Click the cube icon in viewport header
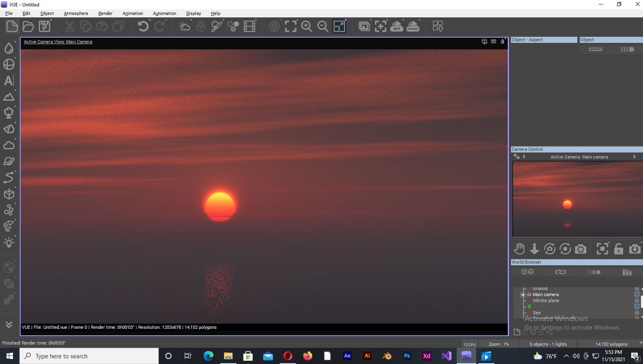 (484, 41)
